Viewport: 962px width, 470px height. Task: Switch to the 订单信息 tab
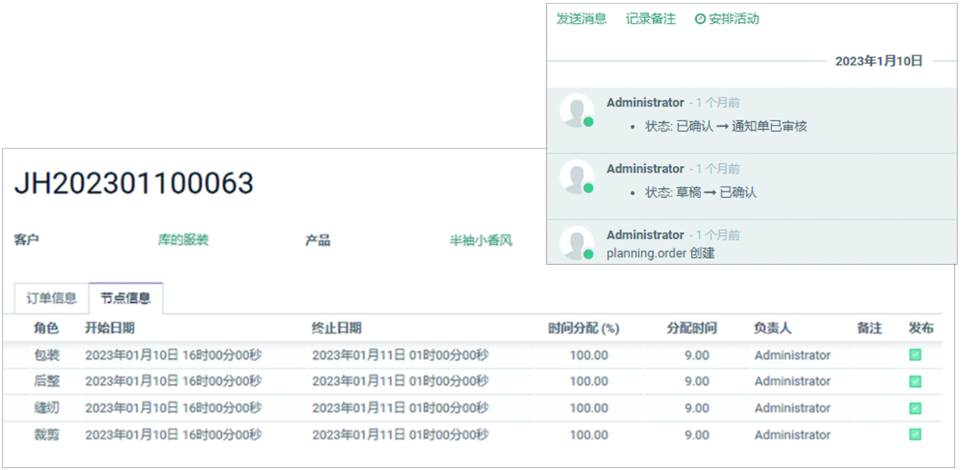(x=51, y=298)
